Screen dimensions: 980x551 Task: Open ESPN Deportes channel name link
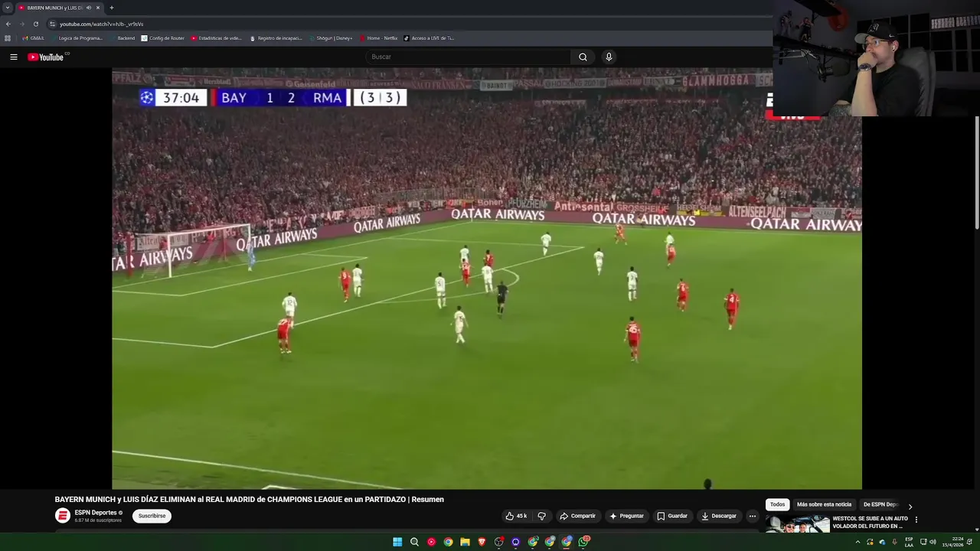point(96,513)
